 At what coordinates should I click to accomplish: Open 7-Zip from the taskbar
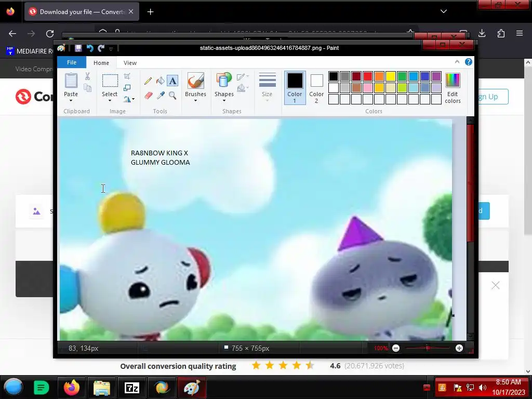pyautogui.click(x=132, y=388)
